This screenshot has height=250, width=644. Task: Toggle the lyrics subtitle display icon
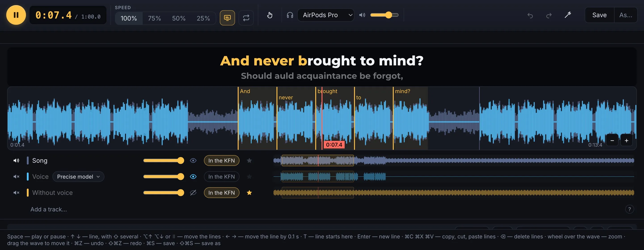[227, 18]
